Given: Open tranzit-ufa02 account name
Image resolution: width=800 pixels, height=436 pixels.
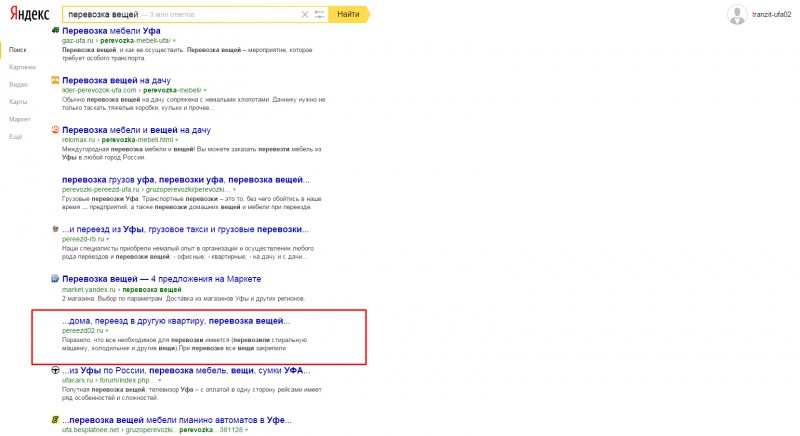Looking at the screenshot, I should point(771,14).
